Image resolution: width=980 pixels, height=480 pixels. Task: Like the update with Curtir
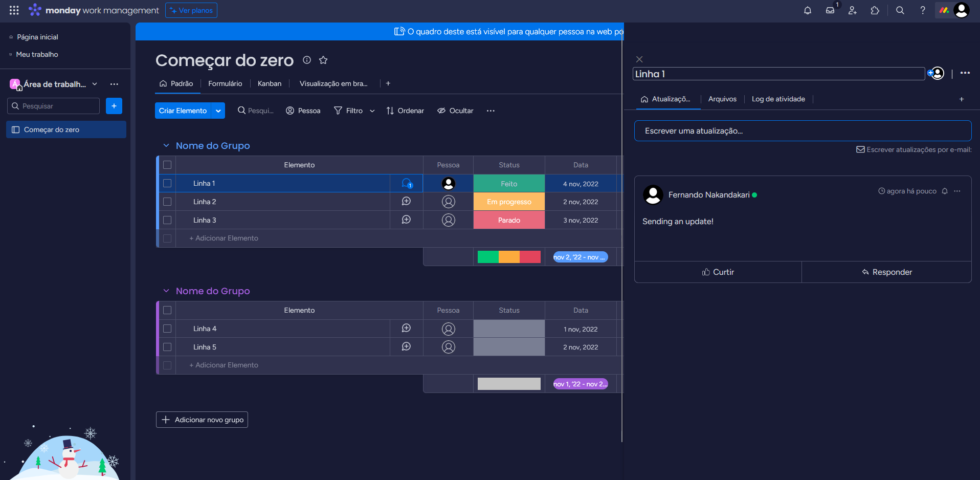click(718, 272)
